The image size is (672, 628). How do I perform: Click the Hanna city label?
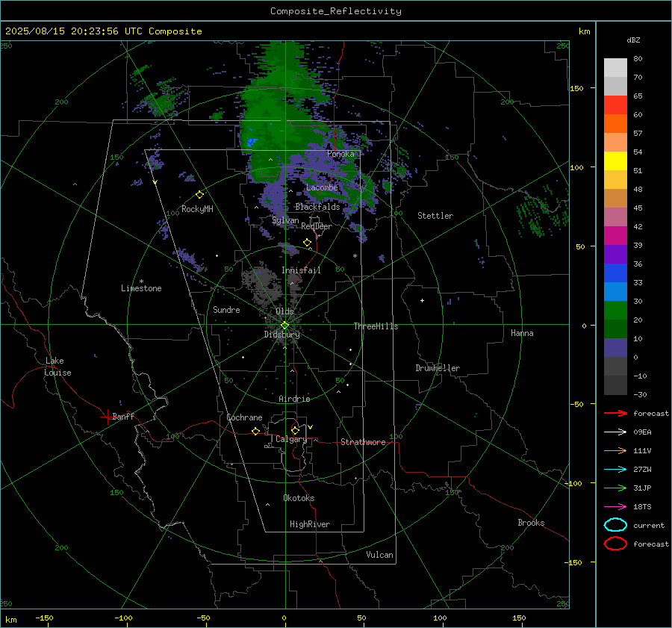click(522, 333)
